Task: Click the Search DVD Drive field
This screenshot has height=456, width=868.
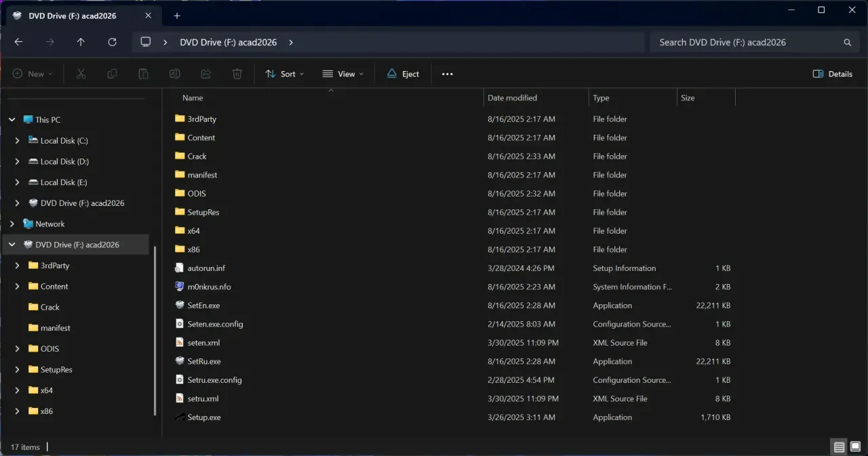Action: coord(754,42)
